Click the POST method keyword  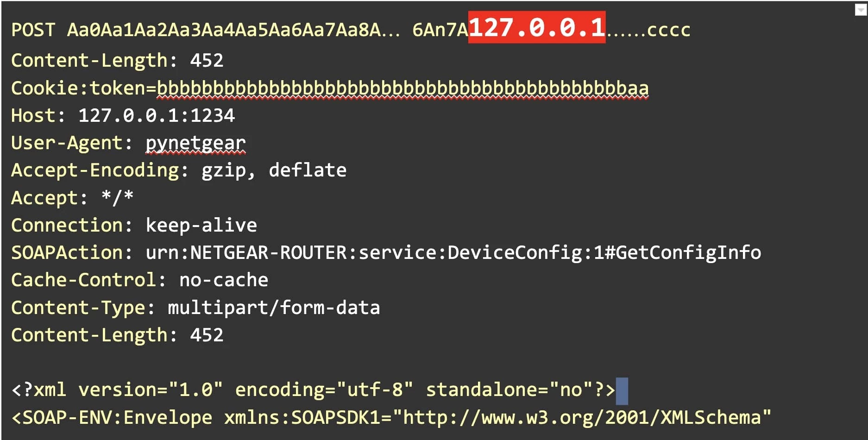[33, 30]
